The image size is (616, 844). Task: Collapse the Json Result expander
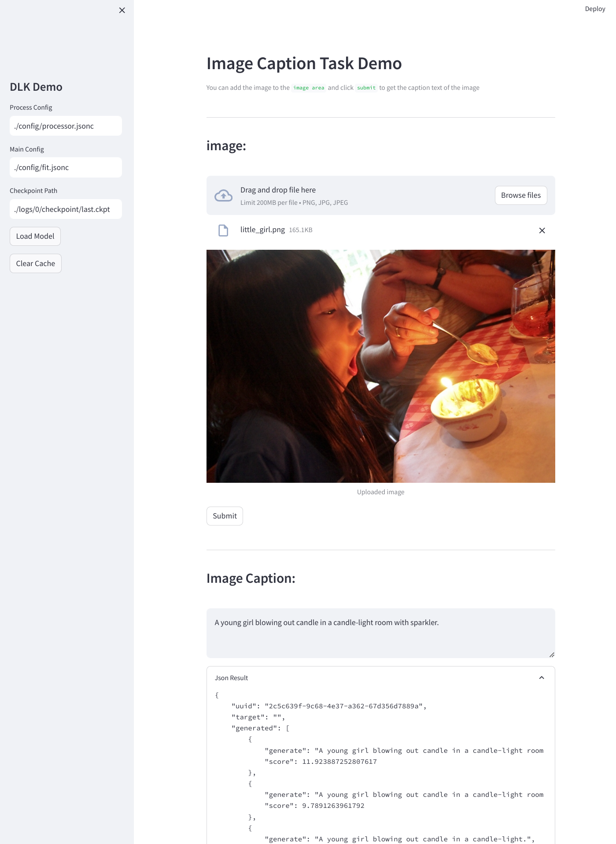542,678
